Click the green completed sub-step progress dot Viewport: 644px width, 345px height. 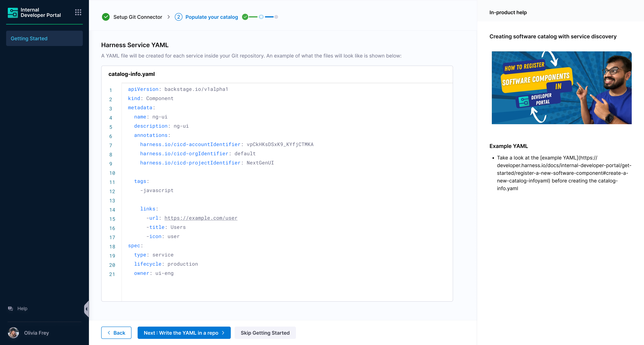coord(245,17)
